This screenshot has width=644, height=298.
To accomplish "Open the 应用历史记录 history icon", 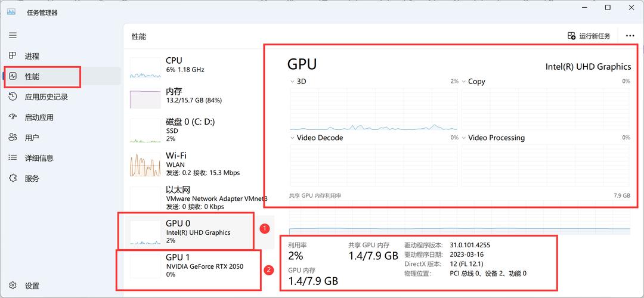I will tap(13, 97).
